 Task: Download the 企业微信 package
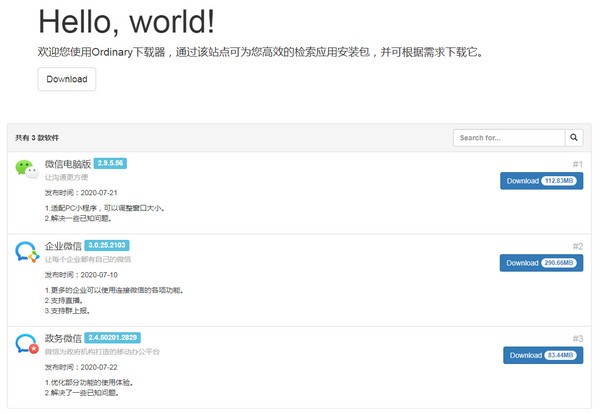(x=541, y=263)
